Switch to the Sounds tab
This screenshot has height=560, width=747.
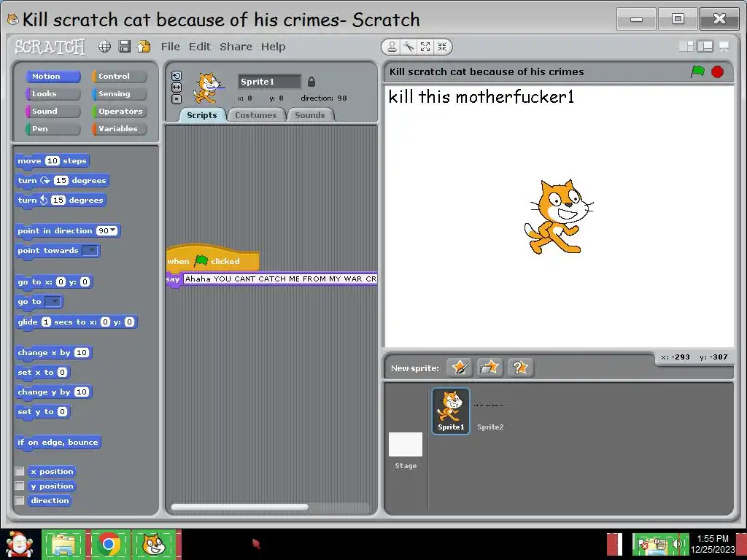[309, 114]
